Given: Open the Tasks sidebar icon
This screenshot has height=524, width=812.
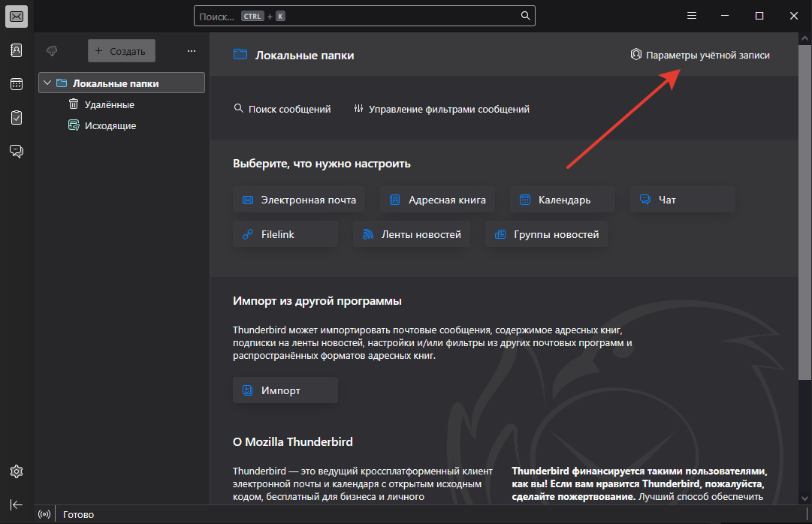Looking at the screenshot, I should [x=17, y=118].
